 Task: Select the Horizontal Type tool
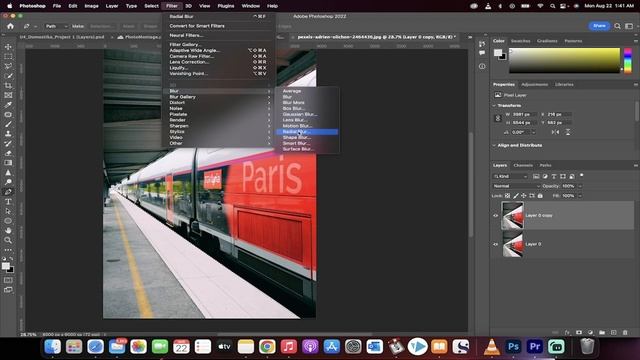coord(8,202)
